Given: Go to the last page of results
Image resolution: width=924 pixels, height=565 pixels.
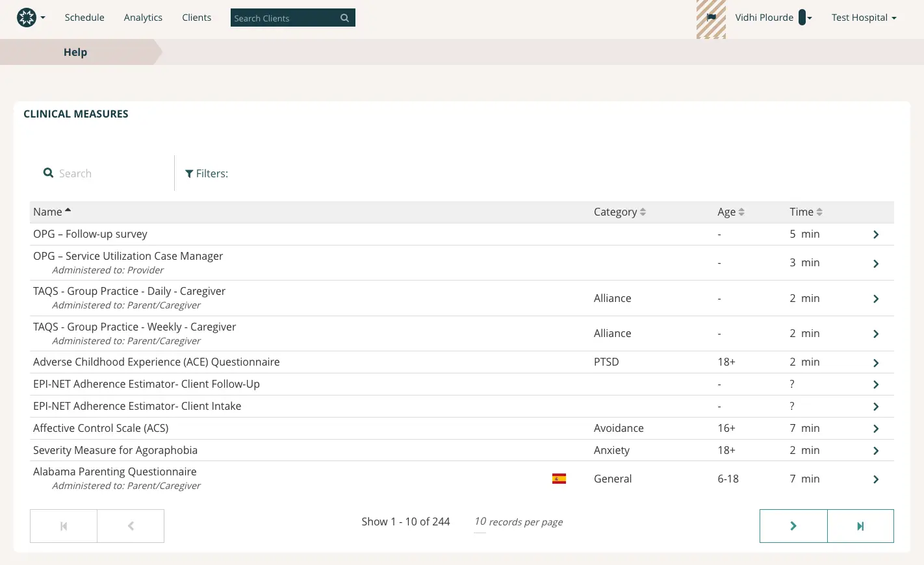Looking at the screenshot, I should click(x=860, y=525).
